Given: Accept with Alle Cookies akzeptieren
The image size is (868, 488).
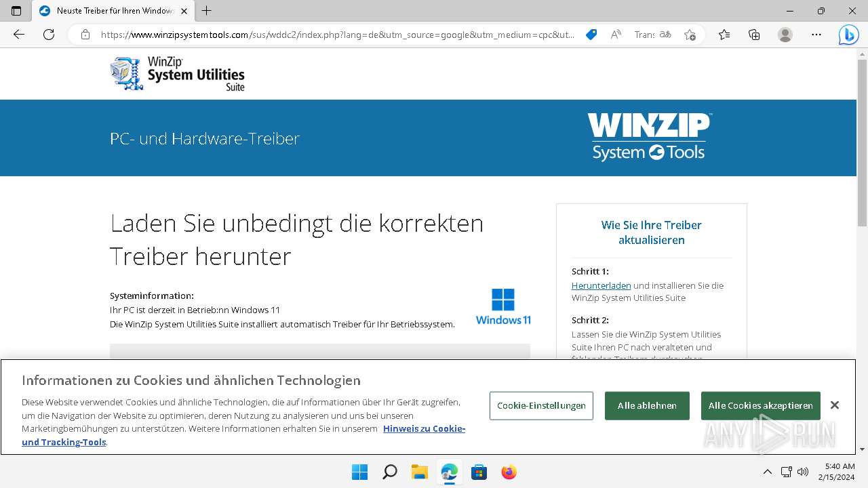Looking at the screenshot, I should 760,405.
